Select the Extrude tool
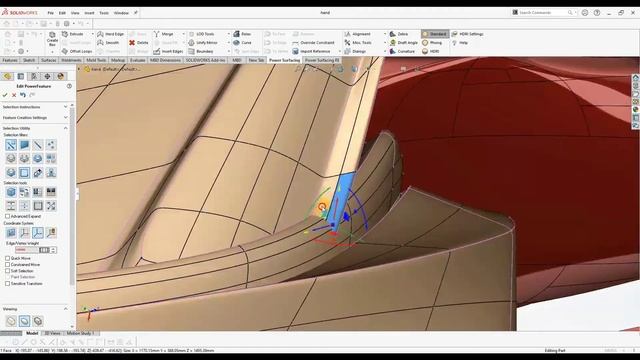This screenshot has height=360, width=640. click(73, 34)
